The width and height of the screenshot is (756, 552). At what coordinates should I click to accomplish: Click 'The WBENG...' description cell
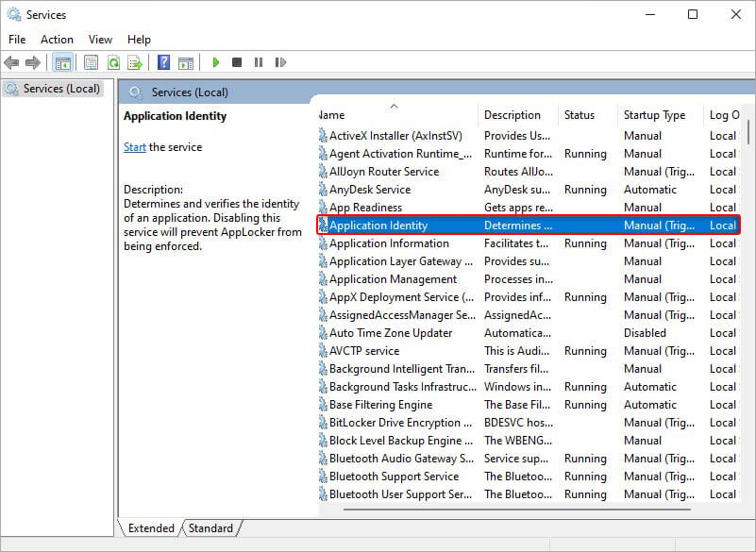coord(518,441)
